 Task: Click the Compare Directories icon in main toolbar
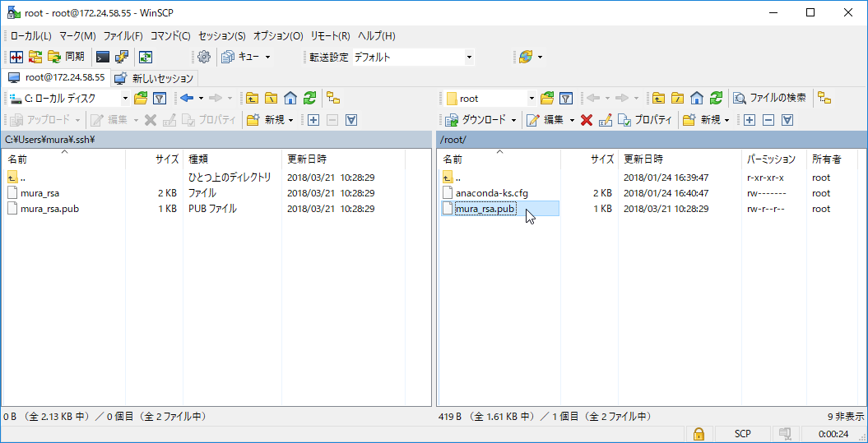click(16, 57)
